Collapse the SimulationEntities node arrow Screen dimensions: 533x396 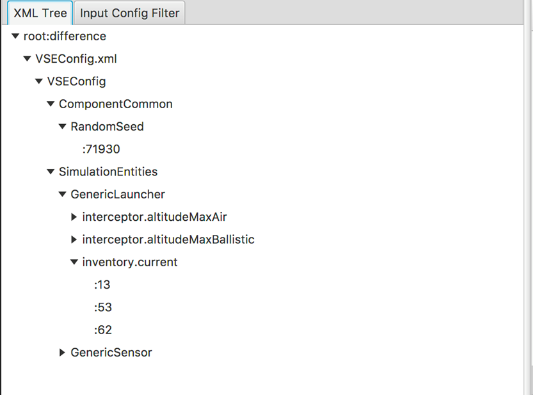pos(51,172)
